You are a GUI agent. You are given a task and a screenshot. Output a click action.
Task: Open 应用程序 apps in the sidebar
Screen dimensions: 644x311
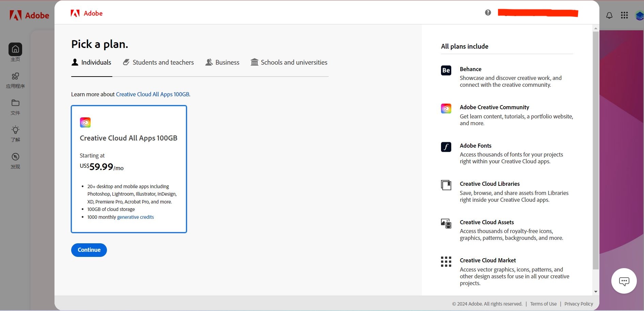(15, 80)
